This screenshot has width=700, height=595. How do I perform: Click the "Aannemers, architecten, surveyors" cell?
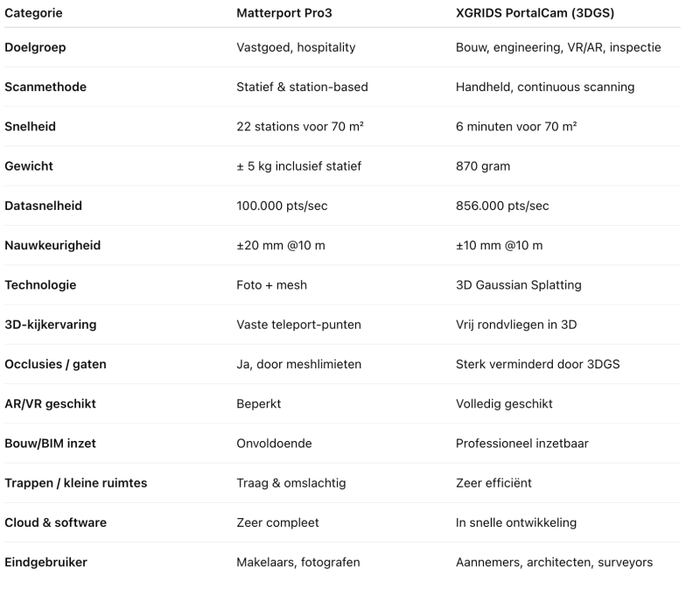pyautogui.click(x=554, y=562)
